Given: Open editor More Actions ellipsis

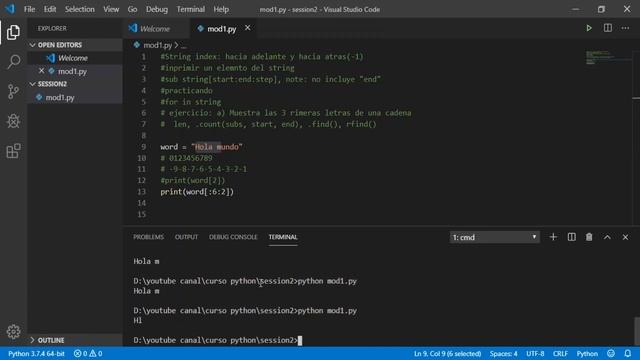Looking at the screenshot, I should 625,28.
